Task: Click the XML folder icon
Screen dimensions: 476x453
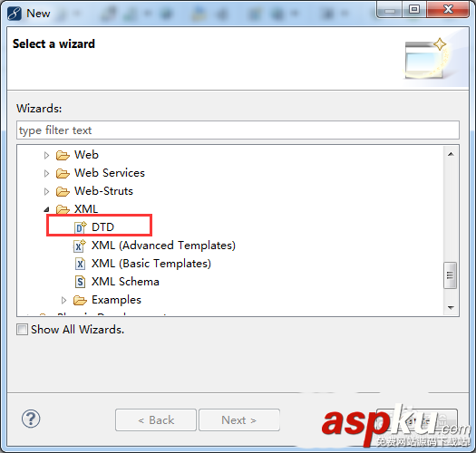Action: pos(63,209)
